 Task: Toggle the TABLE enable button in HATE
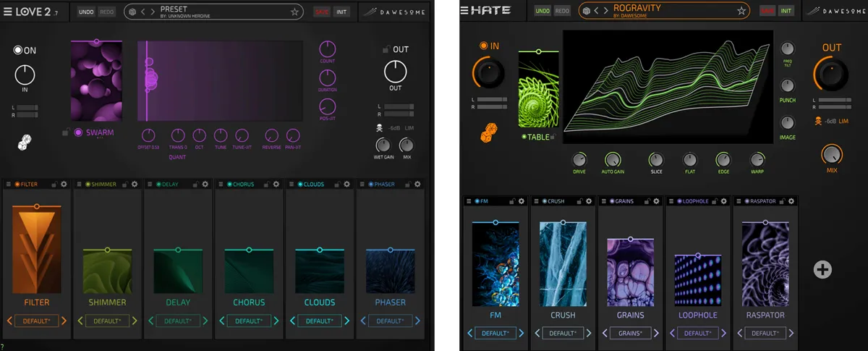tap(524, 137)
